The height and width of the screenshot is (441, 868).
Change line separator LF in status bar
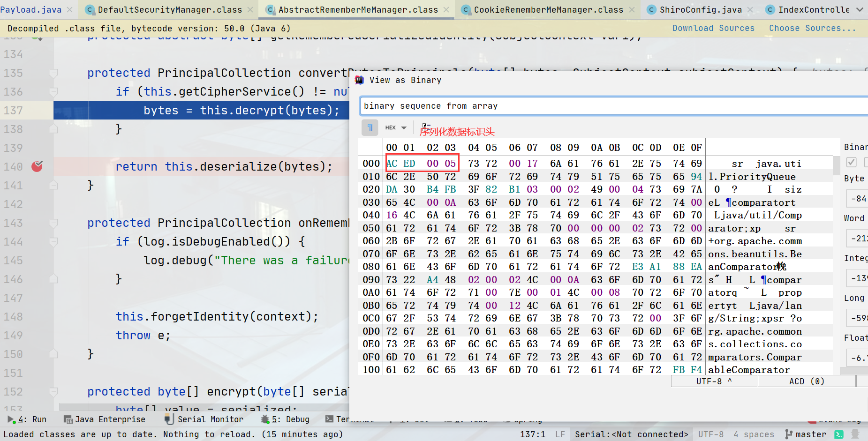coord(560,434)
